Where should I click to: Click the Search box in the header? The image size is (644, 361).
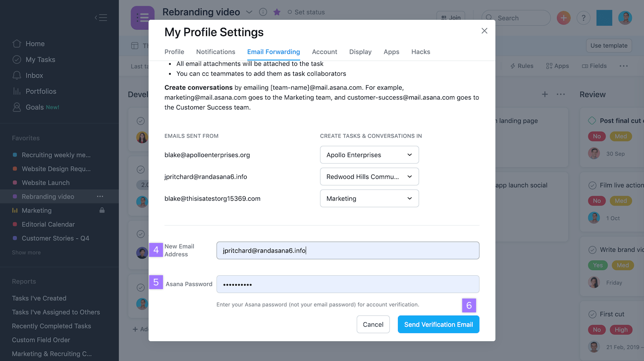[516, 18]
